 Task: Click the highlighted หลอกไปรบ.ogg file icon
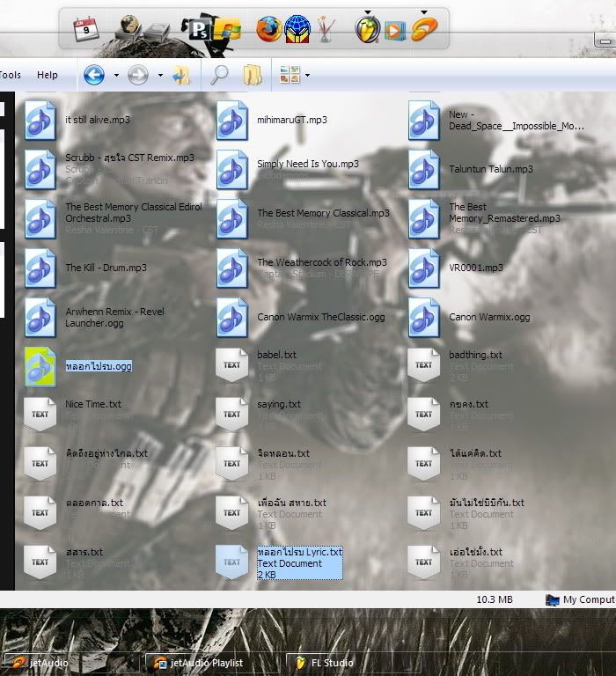[x=40, y=366]
